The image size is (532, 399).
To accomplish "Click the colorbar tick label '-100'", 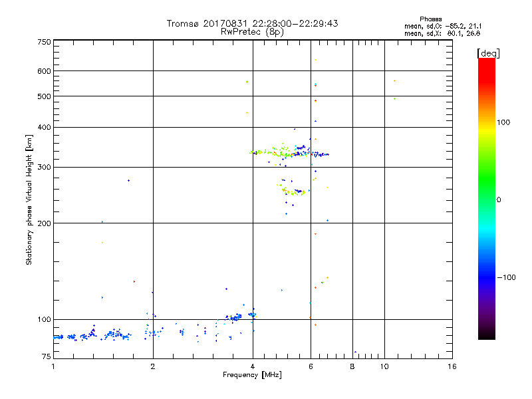I will tap(506, 277).
